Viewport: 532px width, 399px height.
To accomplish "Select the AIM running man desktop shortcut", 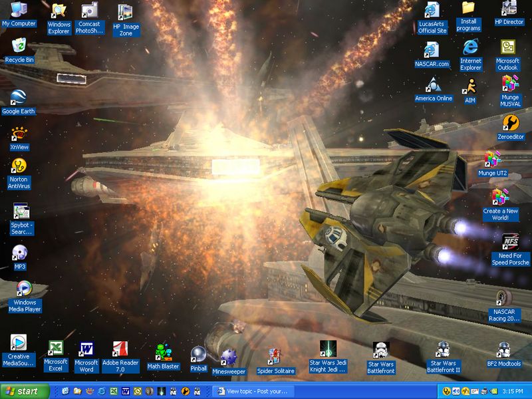I will [470, 91].
